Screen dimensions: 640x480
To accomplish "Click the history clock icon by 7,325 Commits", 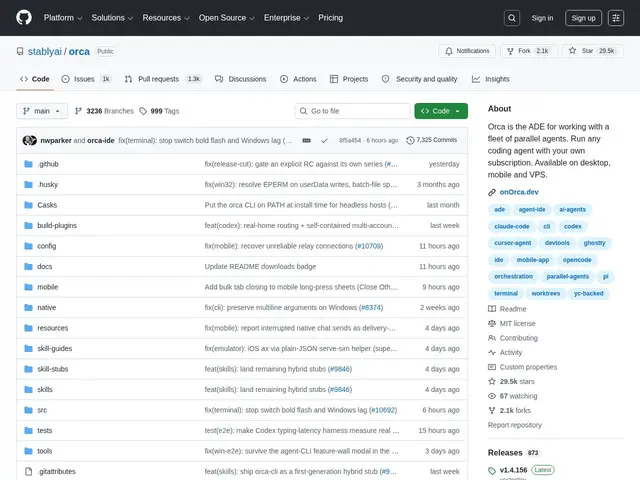I will pos(410,140).
